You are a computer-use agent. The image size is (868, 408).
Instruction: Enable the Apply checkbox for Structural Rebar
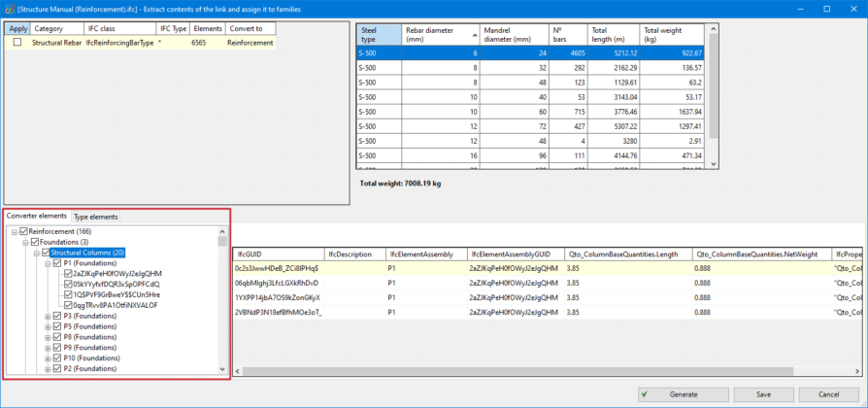click(x=17, y=43)
